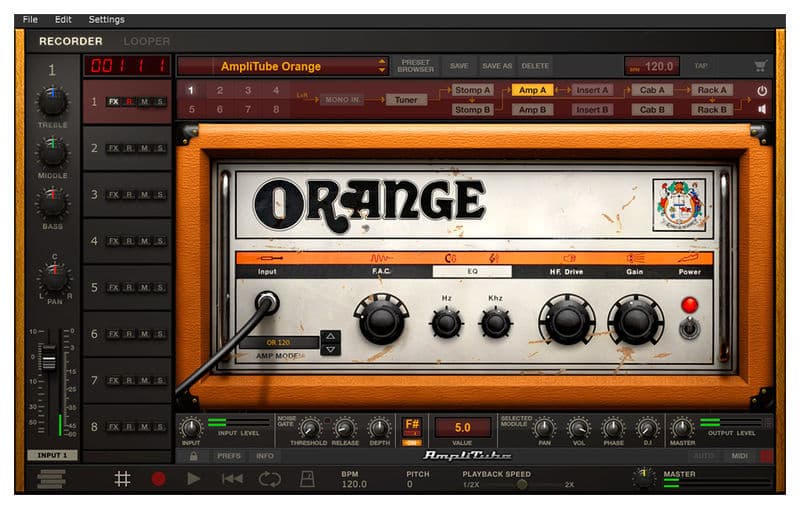Step amp model up with up arrow
The width and height of the screenshot is (800, 509).
point(330,337)
